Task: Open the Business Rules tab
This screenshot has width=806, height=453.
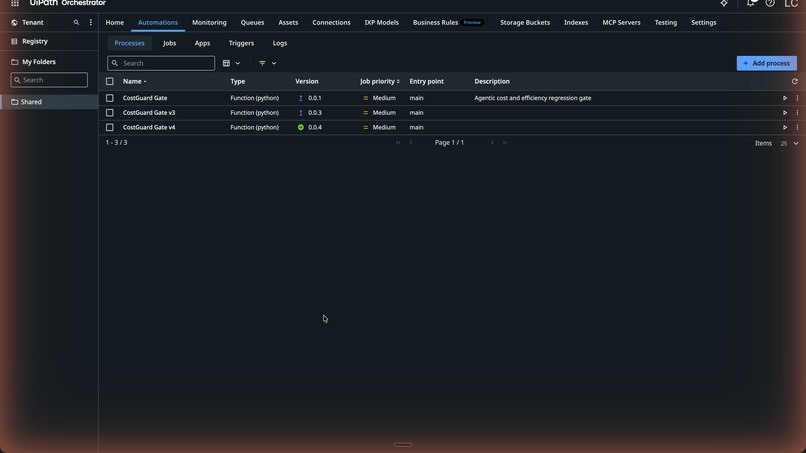Action: click(448, 23)
